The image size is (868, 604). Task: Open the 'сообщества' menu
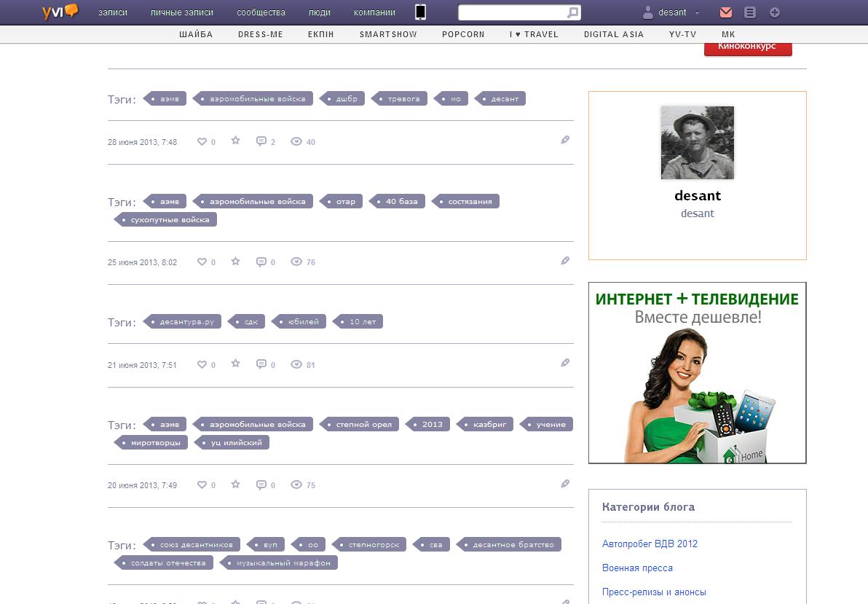[261, 12]
